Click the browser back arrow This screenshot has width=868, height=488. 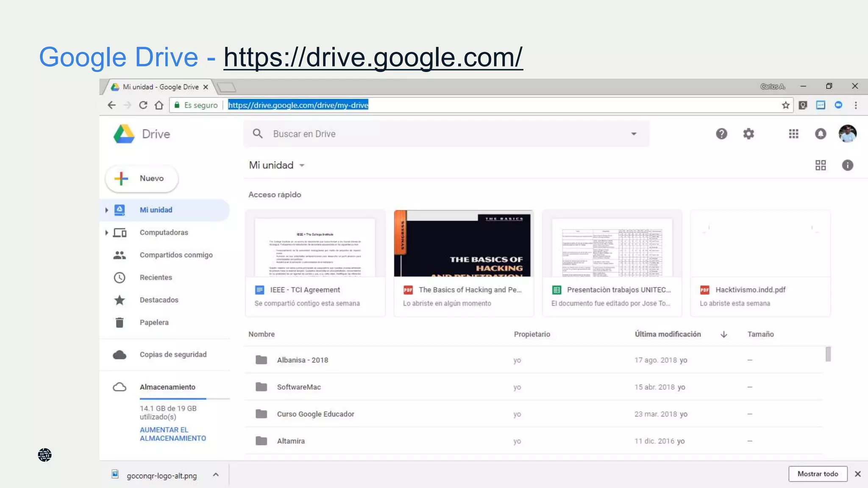111,105
